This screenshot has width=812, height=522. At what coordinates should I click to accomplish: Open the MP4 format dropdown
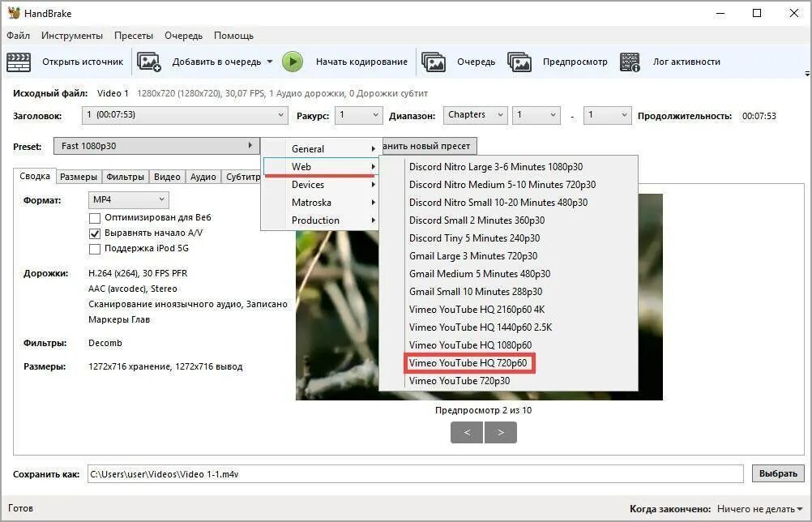point(128,200)
